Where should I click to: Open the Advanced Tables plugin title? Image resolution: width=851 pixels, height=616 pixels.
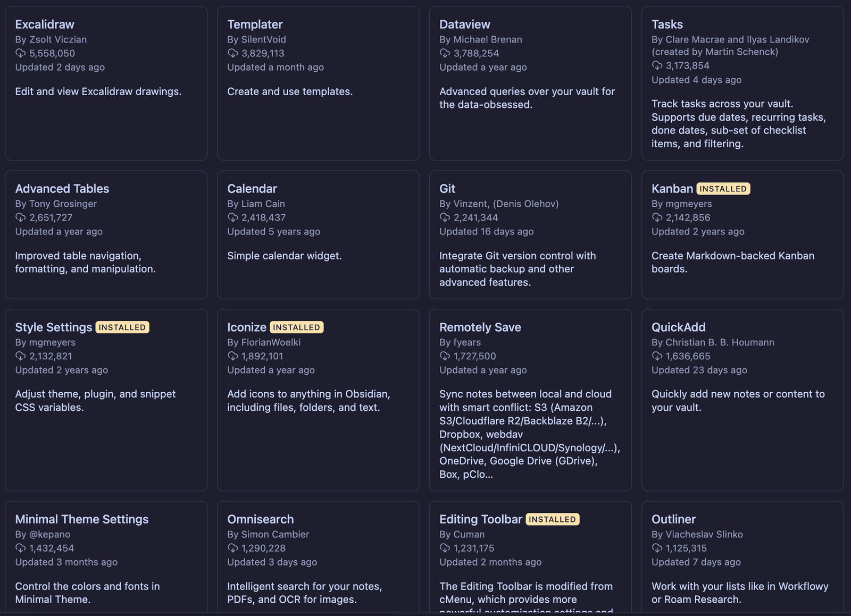pyautogui.click(x=62, y=189)
